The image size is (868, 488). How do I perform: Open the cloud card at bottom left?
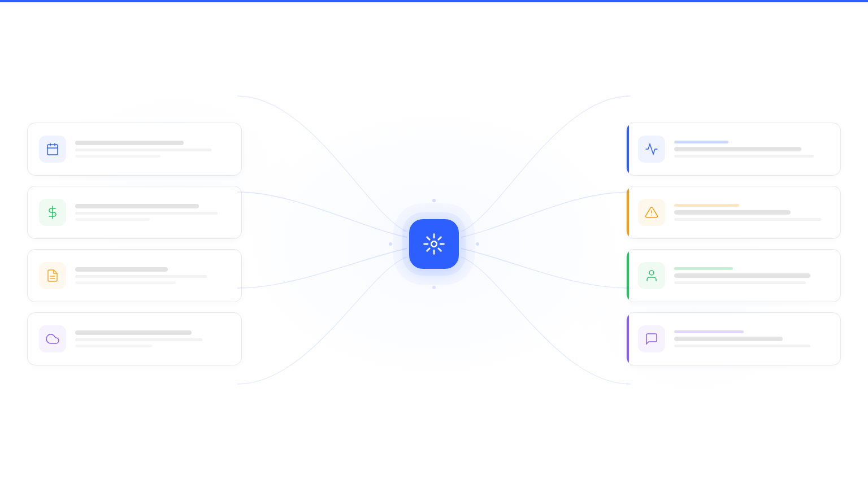pyautogui.click(x=134, y=339)
